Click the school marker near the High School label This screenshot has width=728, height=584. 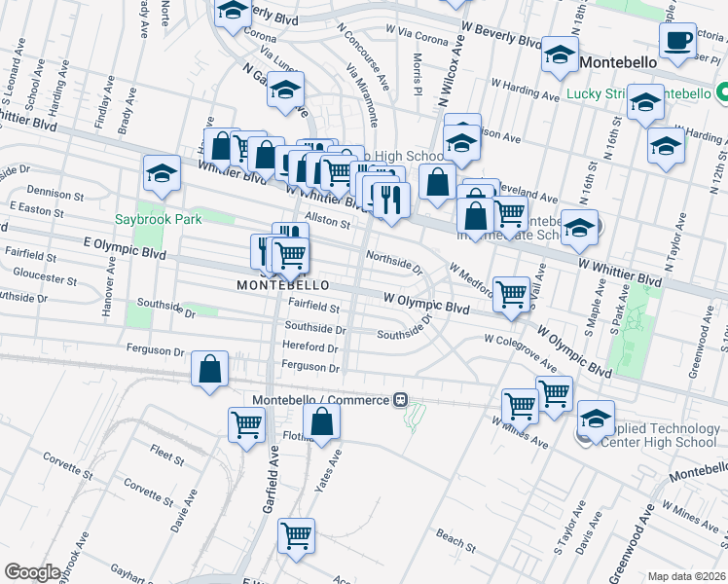click(462, 145)
